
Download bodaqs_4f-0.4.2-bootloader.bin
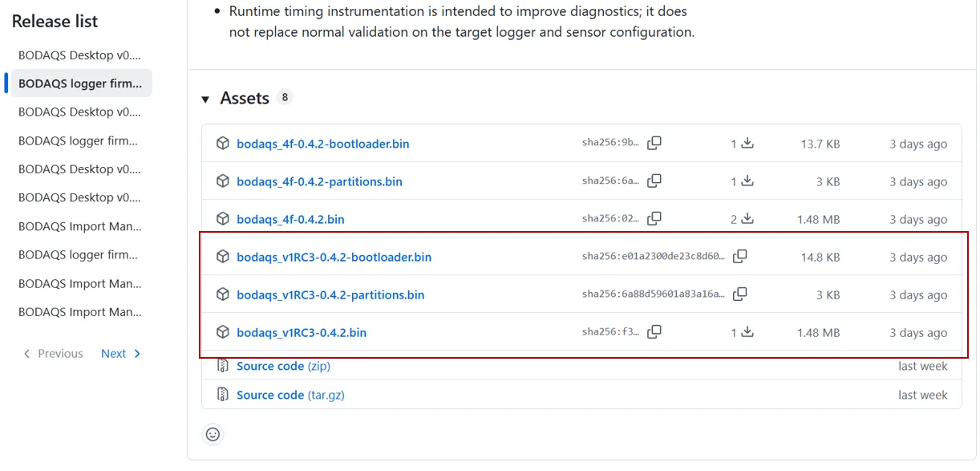click(322, 144)
